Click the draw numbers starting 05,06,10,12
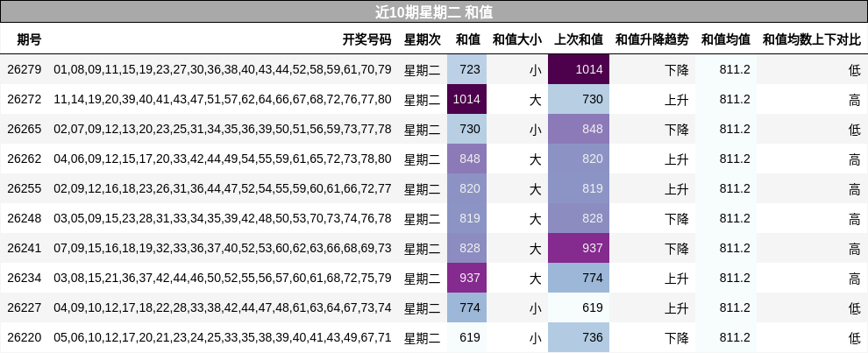The width and height of the screenshot is (868, 353). tap(223, 337)
